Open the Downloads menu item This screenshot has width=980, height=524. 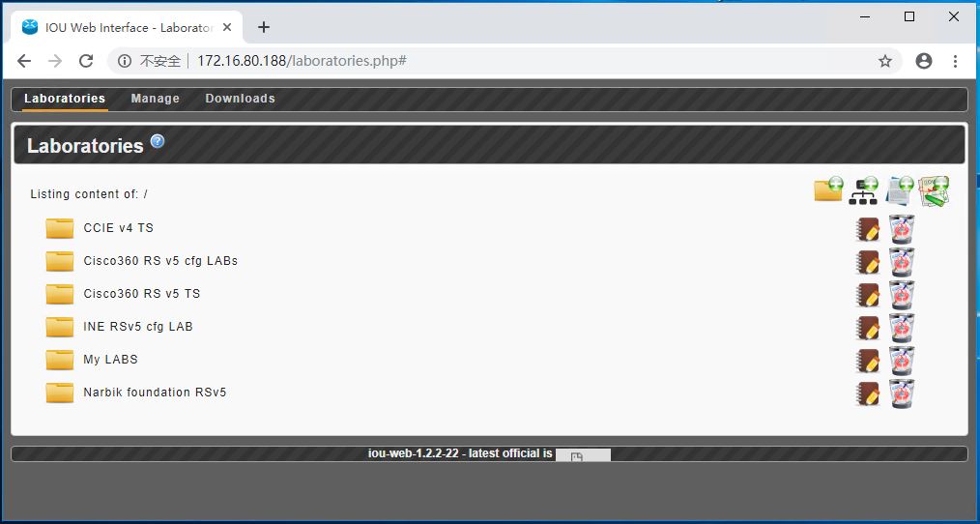click(240, 99)
